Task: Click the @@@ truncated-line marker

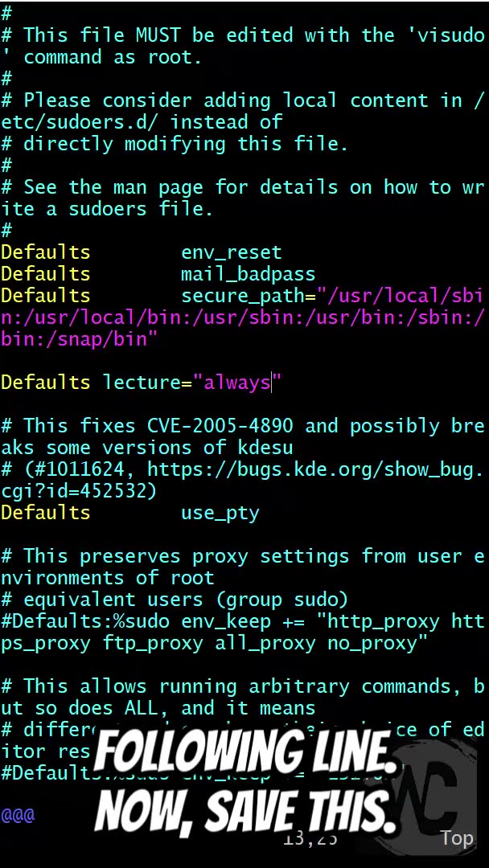Action: coord(18,816)
